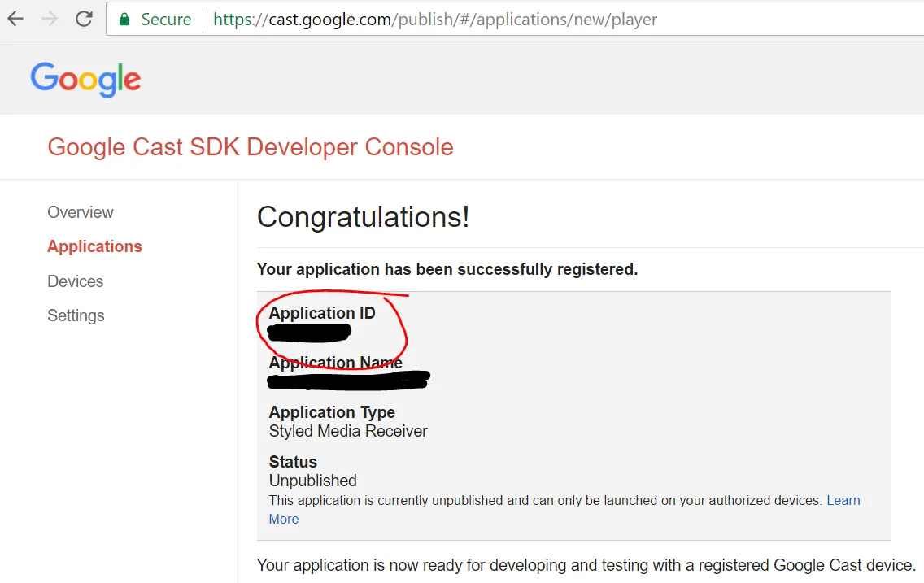Click the Application ID label
Image resolution: width=924 pixels, height=583 pixels.
pos(322,313)
